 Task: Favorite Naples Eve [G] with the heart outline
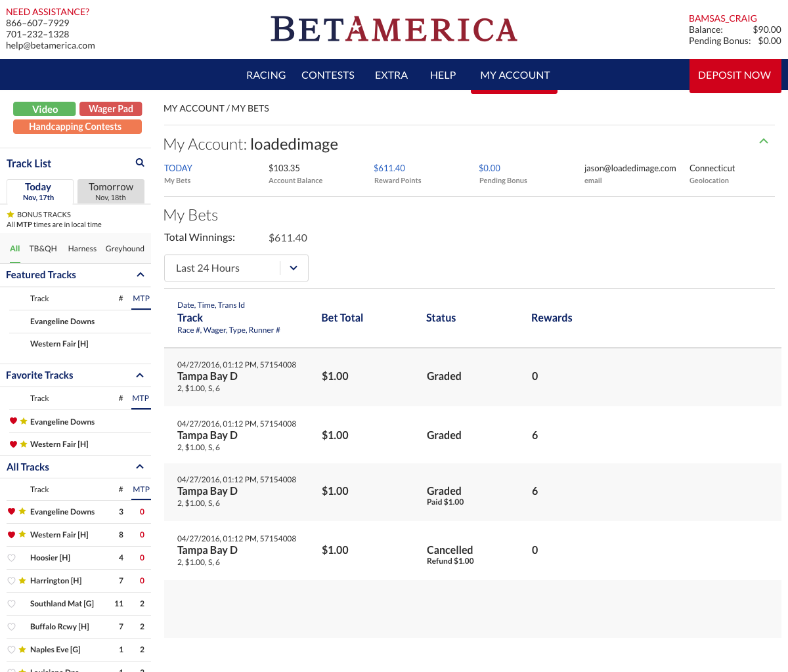click(11, 650)
